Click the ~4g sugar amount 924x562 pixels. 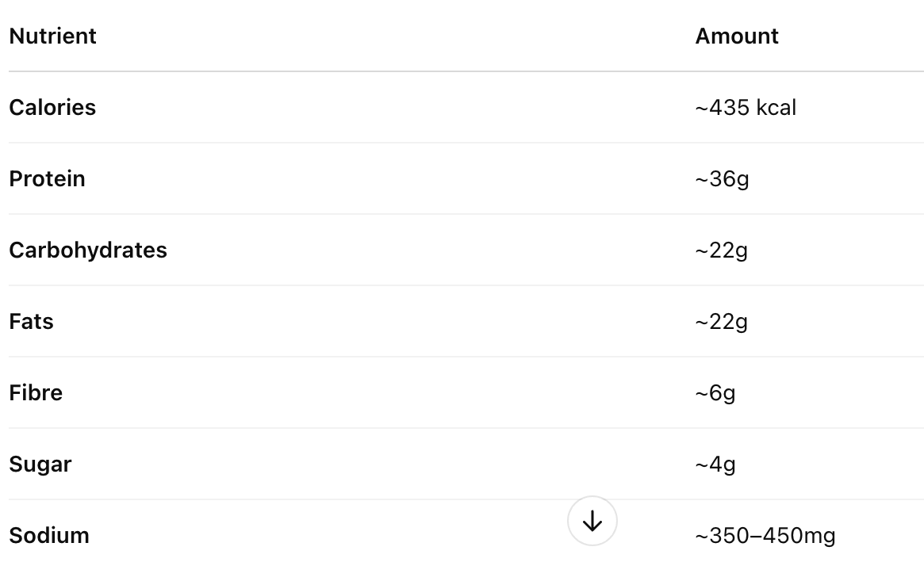click(715, 465)
